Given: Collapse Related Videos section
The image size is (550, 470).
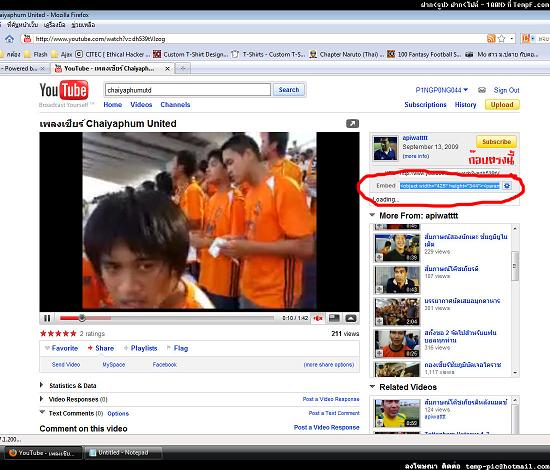Looking at the screenshot, I should [x=373, y=387].
